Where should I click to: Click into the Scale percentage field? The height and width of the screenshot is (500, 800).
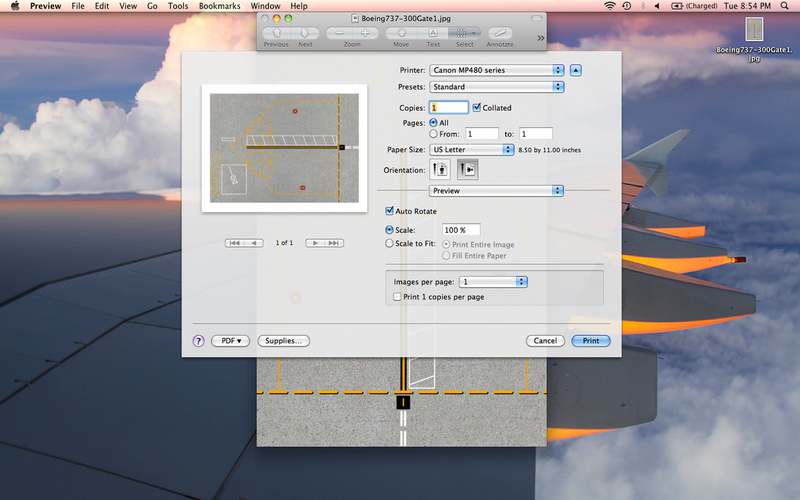(461, 230)
